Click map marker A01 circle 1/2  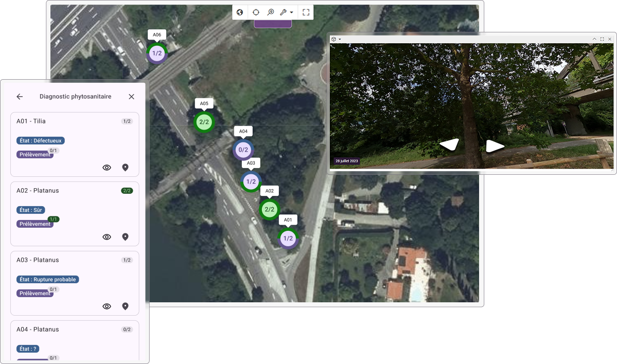288,238
